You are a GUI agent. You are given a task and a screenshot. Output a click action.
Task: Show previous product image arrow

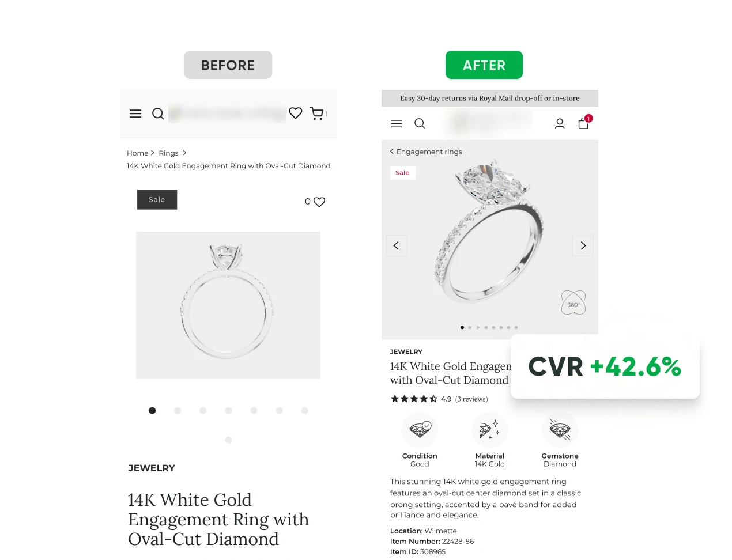click(397, 245)
